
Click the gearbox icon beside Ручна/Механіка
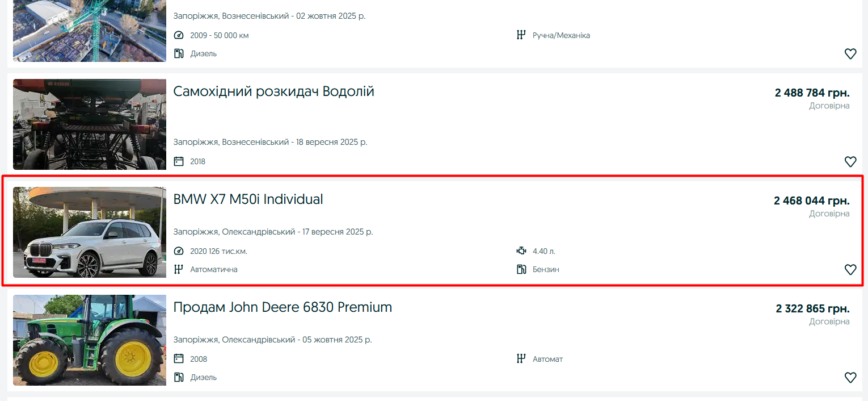[521, 35]
